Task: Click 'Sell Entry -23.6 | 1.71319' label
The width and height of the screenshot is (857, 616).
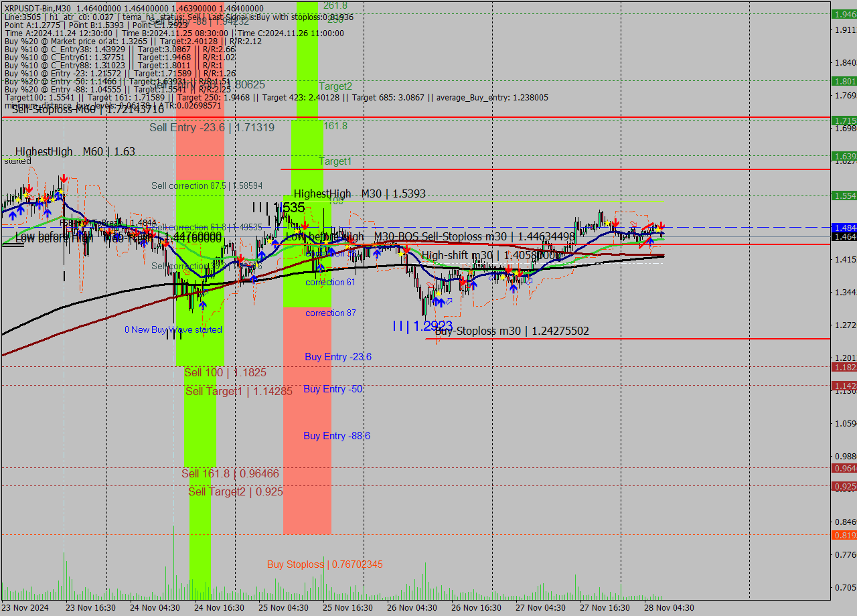Action: pos(212,127)
